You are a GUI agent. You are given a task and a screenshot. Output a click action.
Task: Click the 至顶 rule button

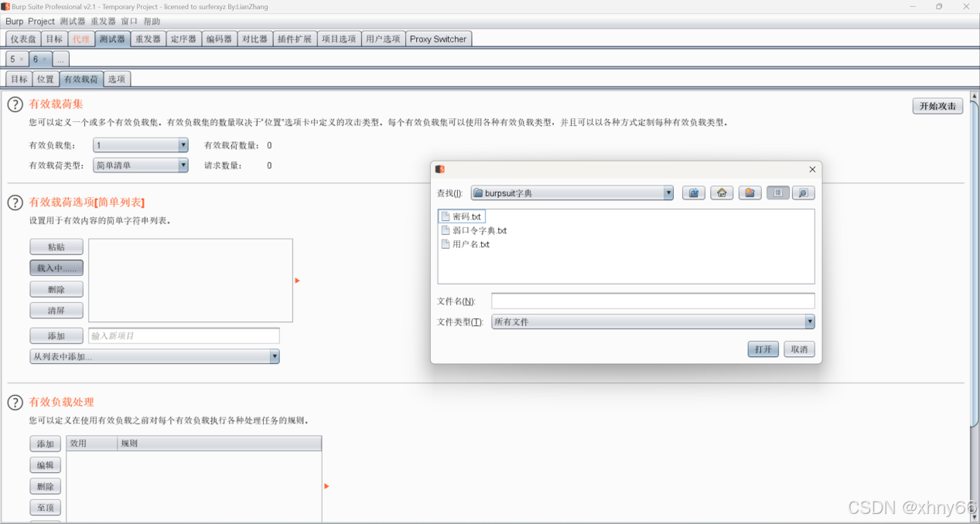[x=45, y=508]
